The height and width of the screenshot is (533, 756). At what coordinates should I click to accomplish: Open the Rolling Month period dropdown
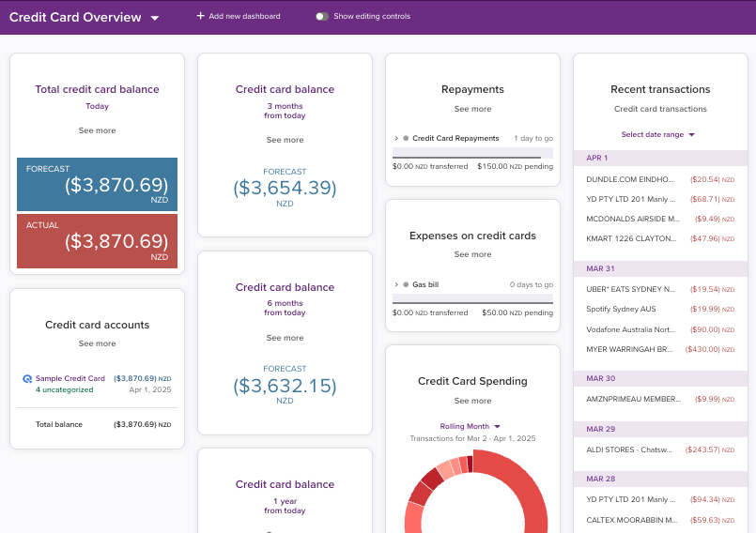(x=471, y=427)
